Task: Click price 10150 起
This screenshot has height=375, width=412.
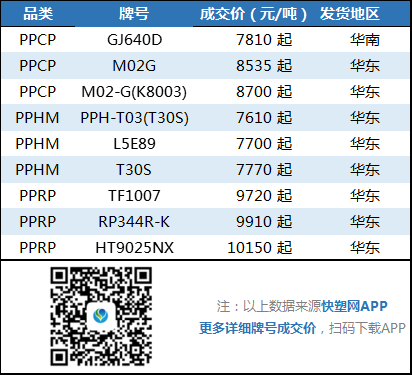Action: click(x=260, y=248)
